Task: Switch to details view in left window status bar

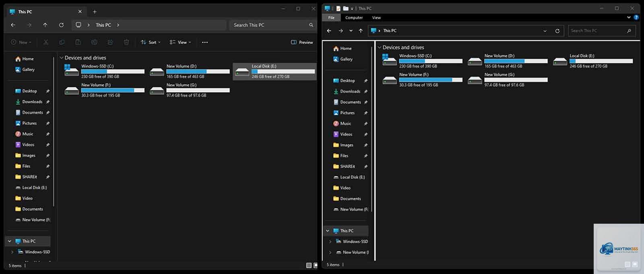Action: pyautogui.click(x=309, y=266)
